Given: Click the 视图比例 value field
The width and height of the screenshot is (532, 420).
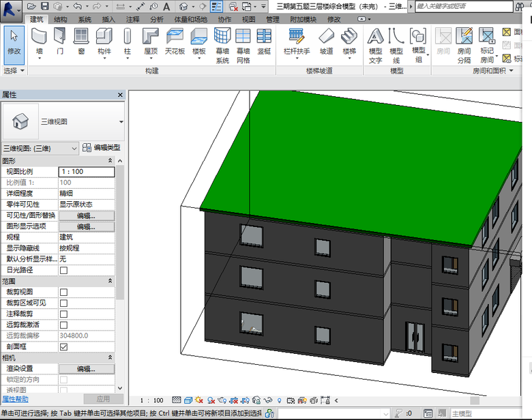Looking at the screenshot, I should [x=86, y=172].
